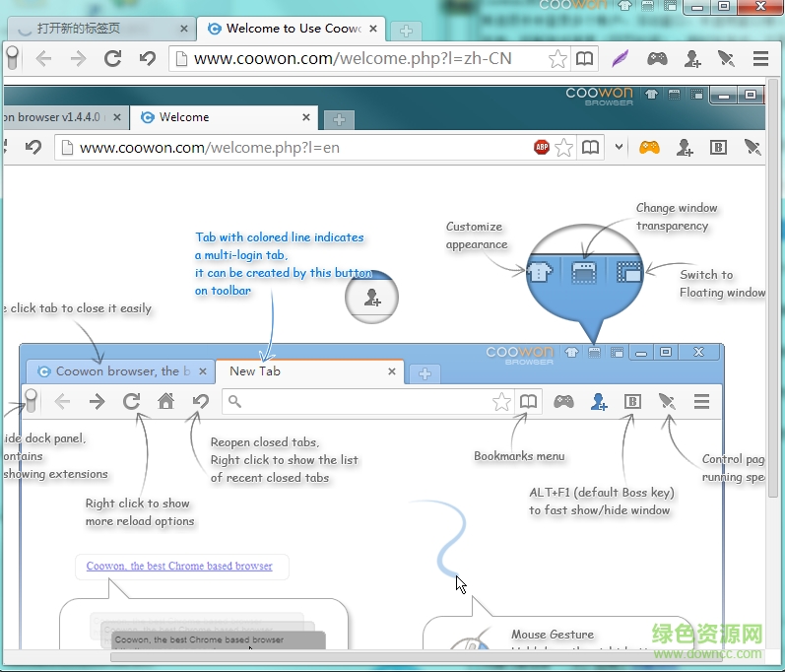Expand the small chevron beside the orange gamepad
785x672 pixels.
click(619, 147)
